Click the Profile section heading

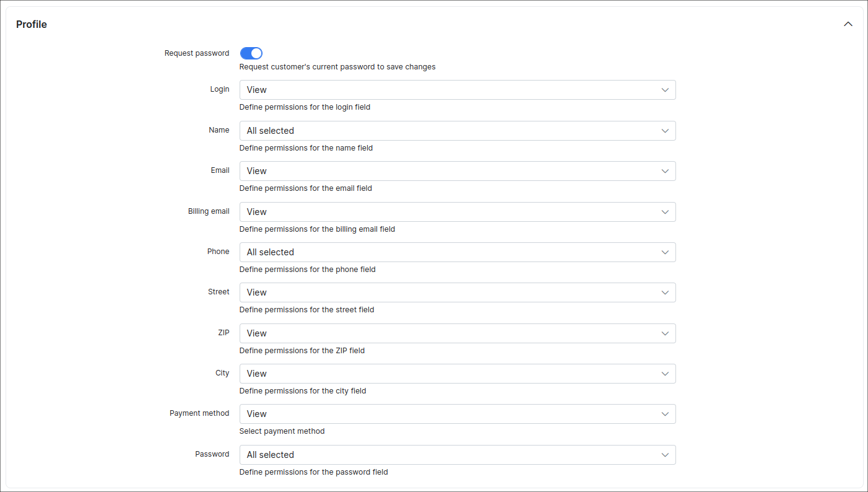32,25
